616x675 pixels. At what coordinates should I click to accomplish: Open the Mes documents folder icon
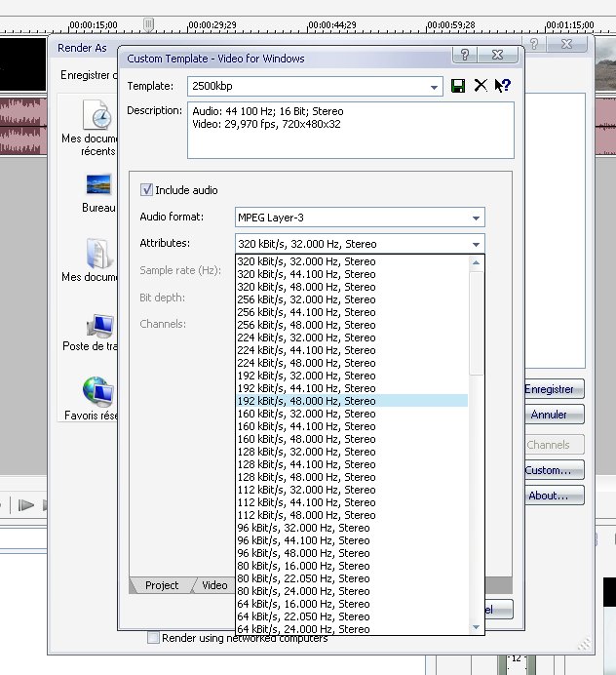coord(98,254)
